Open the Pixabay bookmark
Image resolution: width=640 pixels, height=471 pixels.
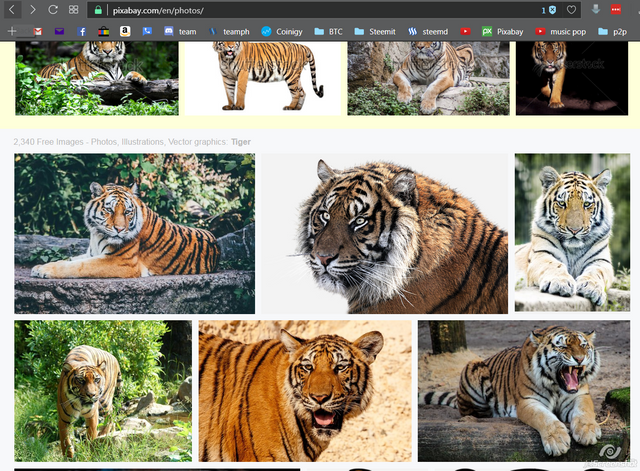coord(502,31)
